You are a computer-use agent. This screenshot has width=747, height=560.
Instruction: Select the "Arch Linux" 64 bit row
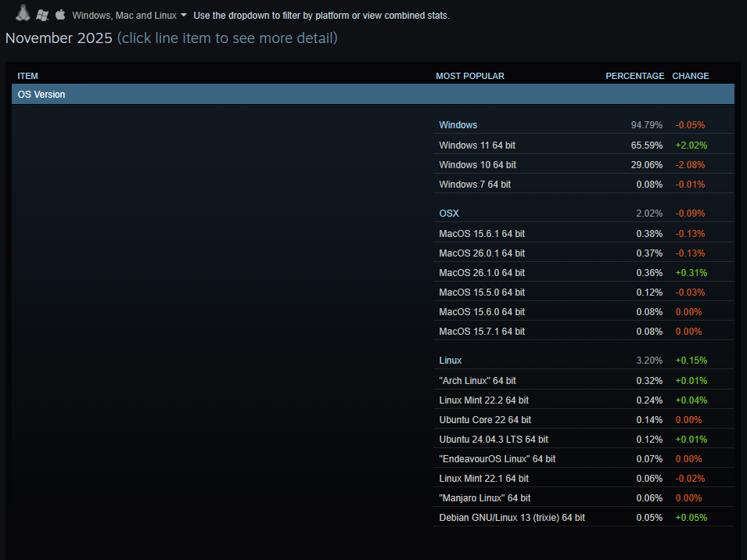pos(584,380)
